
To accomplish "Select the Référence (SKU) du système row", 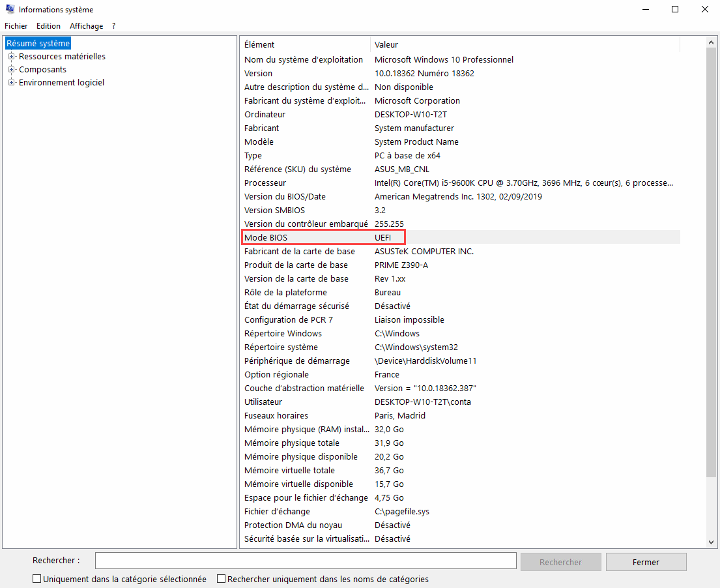I will 461,169.
